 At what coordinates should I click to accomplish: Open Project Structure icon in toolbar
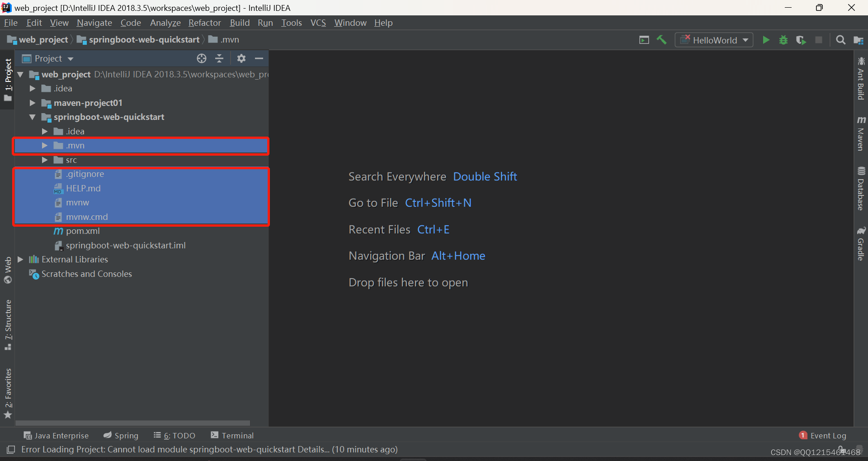coord(859,40)
